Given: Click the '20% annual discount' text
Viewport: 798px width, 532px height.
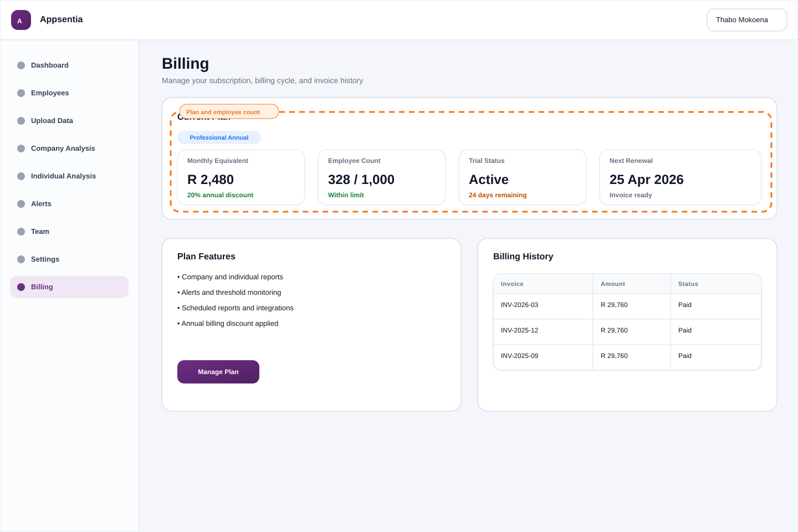Looking at the screenshot, I should pos(220,195).
